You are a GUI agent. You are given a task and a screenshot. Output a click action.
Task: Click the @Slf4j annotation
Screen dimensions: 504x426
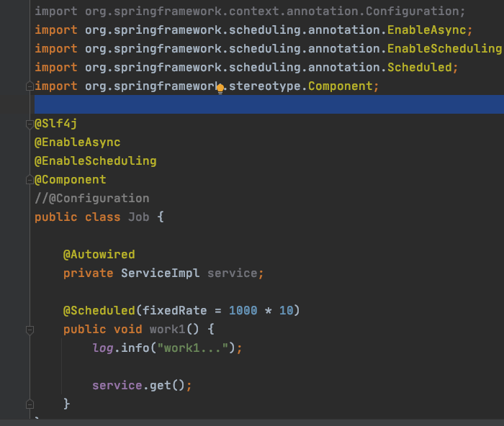55,124
